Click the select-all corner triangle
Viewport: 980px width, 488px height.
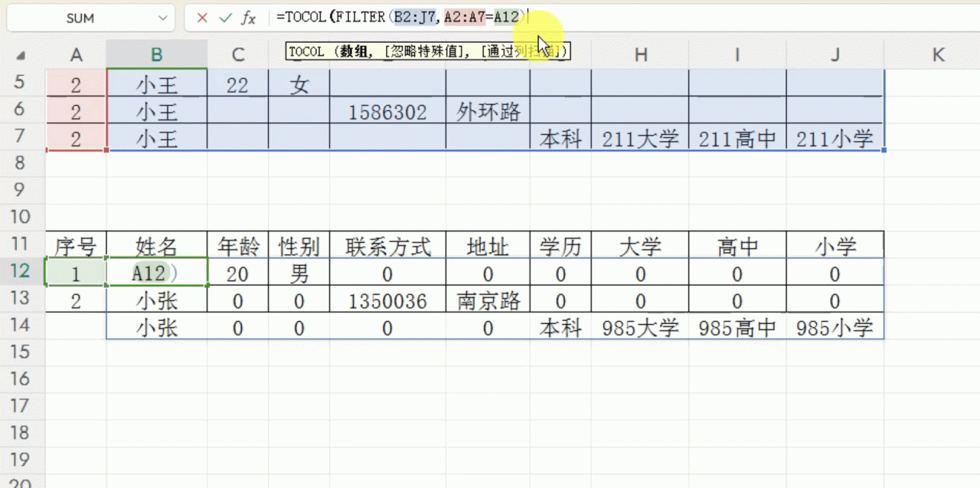pyautogui.click(x=21, y=54)
